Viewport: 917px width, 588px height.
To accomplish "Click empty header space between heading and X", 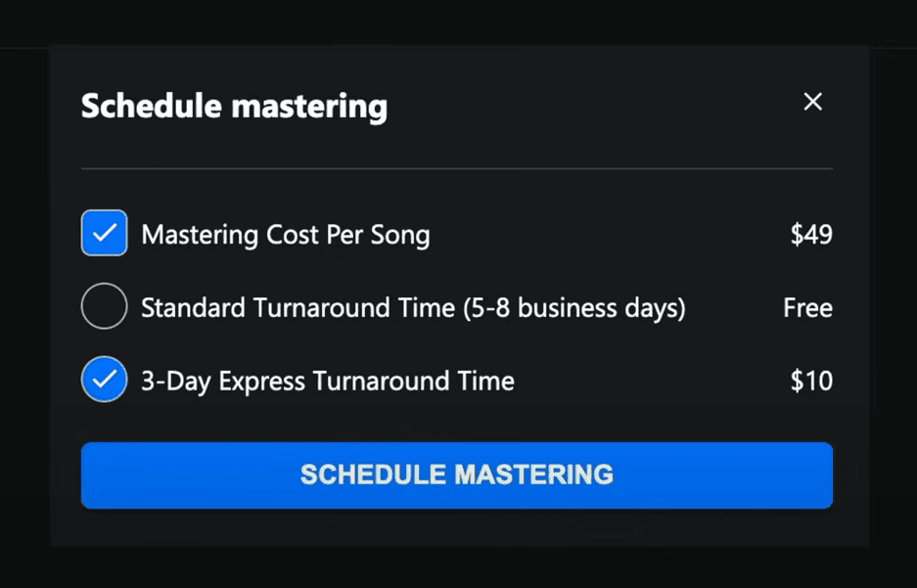I will pos(587,104).
